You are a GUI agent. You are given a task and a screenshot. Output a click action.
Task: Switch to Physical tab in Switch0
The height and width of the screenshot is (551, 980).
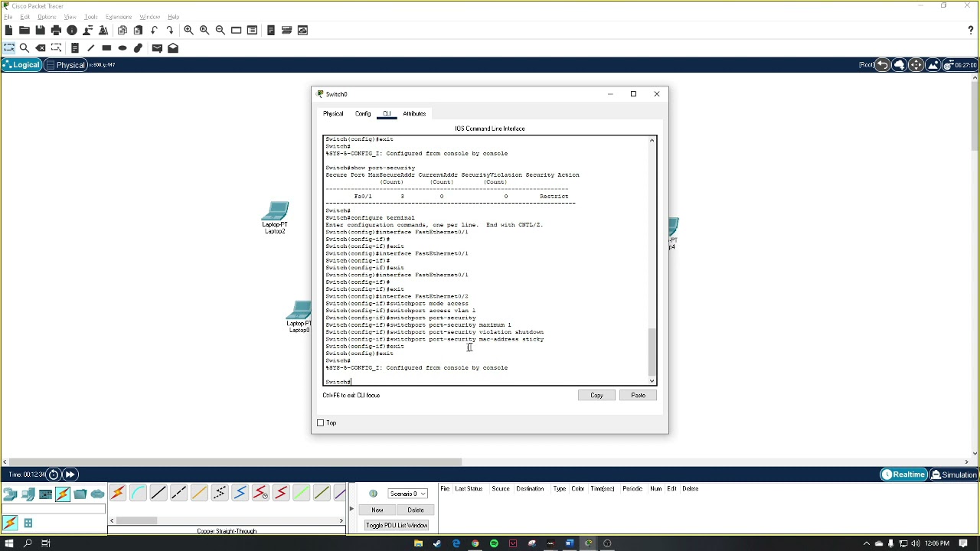333,114
